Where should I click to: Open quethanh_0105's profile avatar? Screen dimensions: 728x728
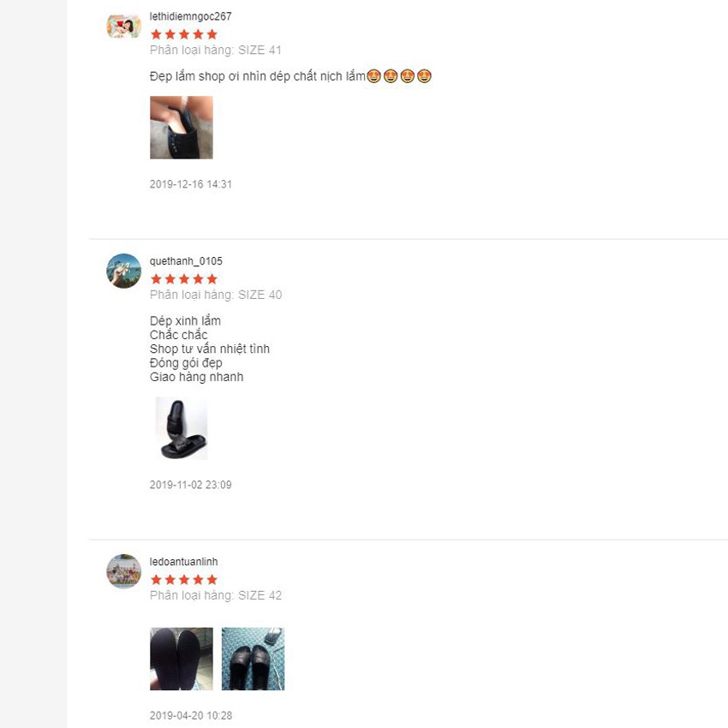point(123,271)
